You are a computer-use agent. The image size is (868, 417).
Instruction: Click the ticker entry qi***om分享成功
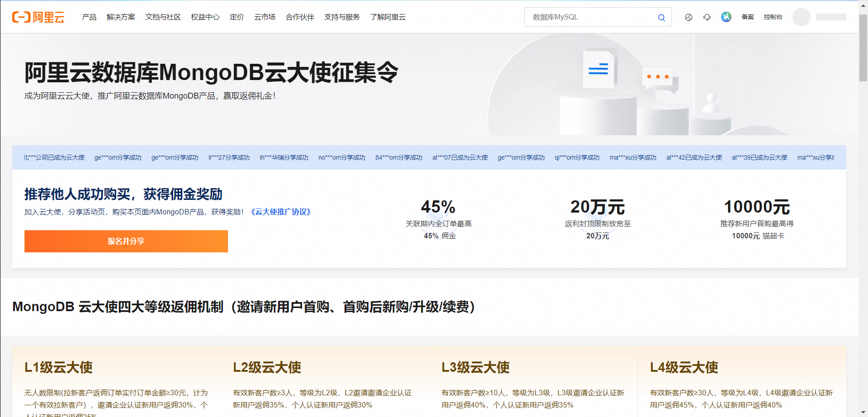(x=577, y=157)
